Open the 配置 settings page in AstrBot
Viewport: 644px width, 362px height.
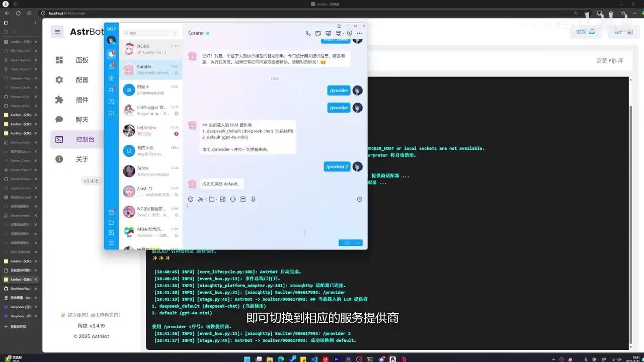(76, 80)
